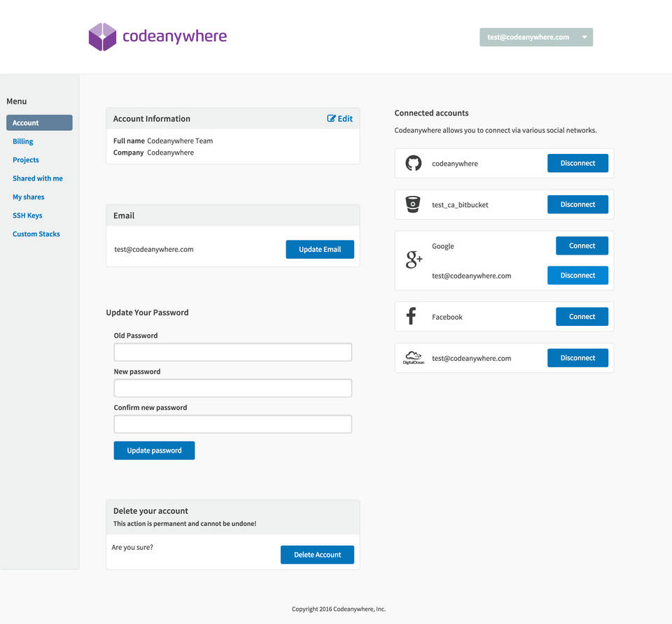Select Custom Stacks from the menu
672x624 pixels.
[x=36, y=234]
